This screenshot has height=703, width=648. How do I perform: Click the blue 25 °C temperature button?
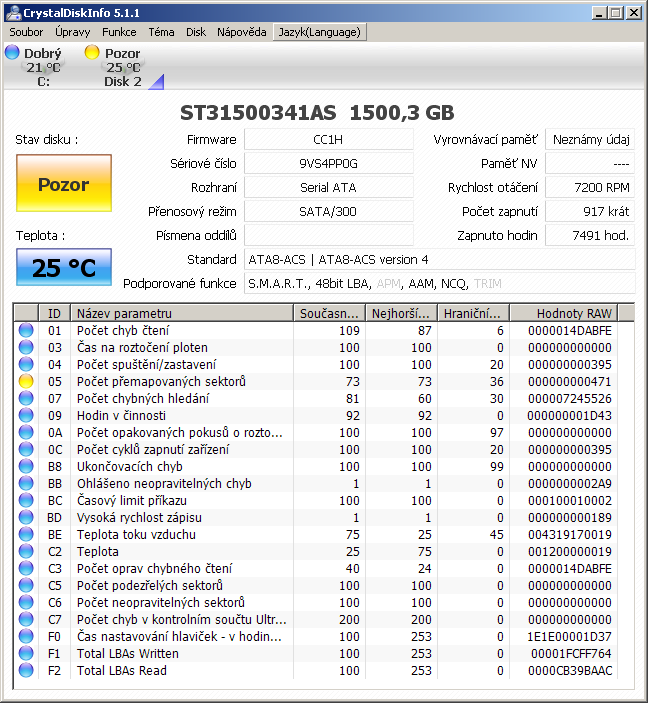coord(64,267)
